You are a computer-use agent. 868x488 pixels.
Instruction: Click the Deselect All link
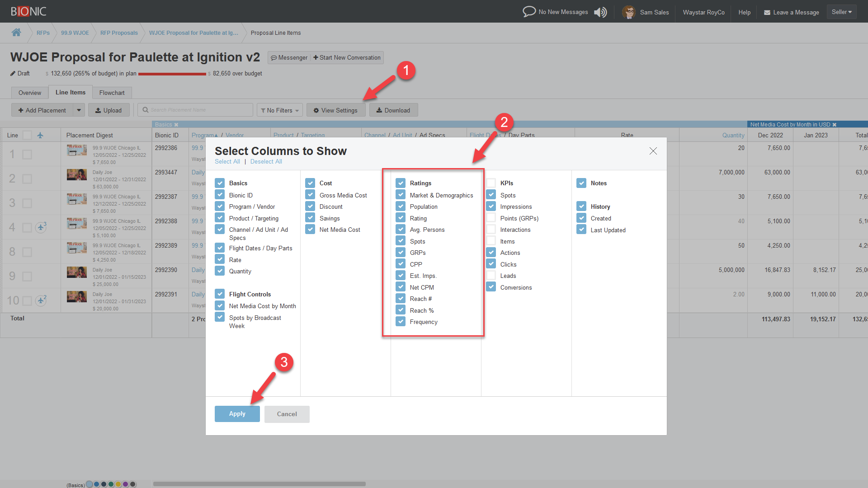point(266,161)
